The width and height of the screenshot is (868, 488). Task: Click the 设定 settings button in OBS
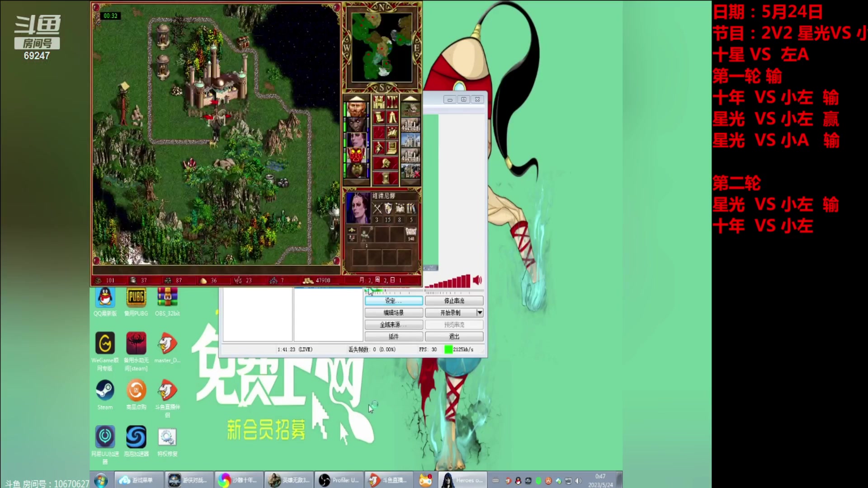pyautogui.click(x=394, y=300)
